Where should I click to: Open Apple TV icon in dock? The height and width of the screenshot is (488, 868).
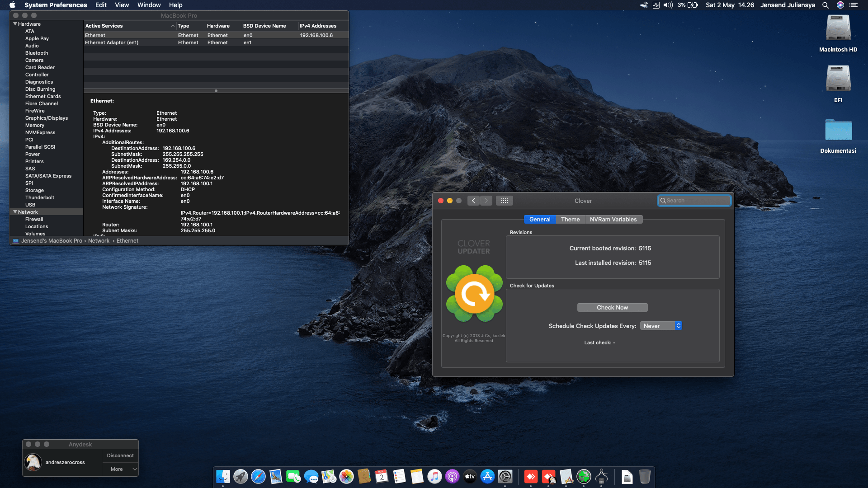(x=470, y=476)
